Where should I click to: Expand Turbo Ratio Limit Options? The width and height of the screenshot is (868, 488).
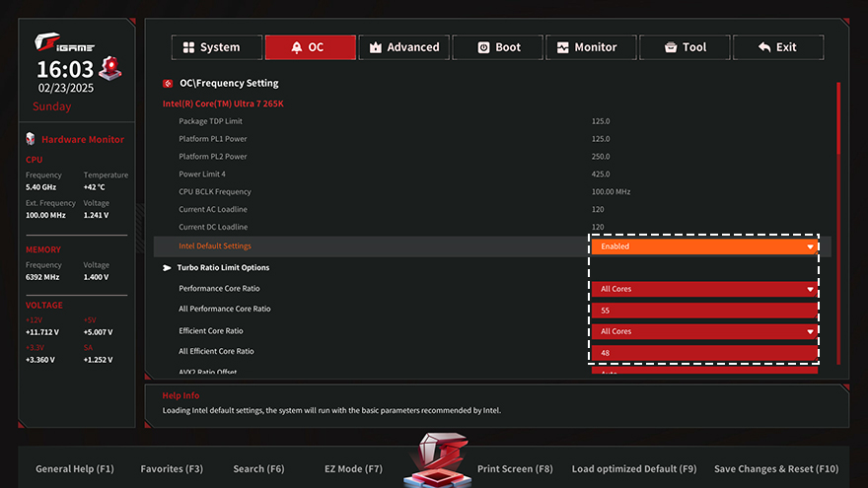(x=223, y=267)
